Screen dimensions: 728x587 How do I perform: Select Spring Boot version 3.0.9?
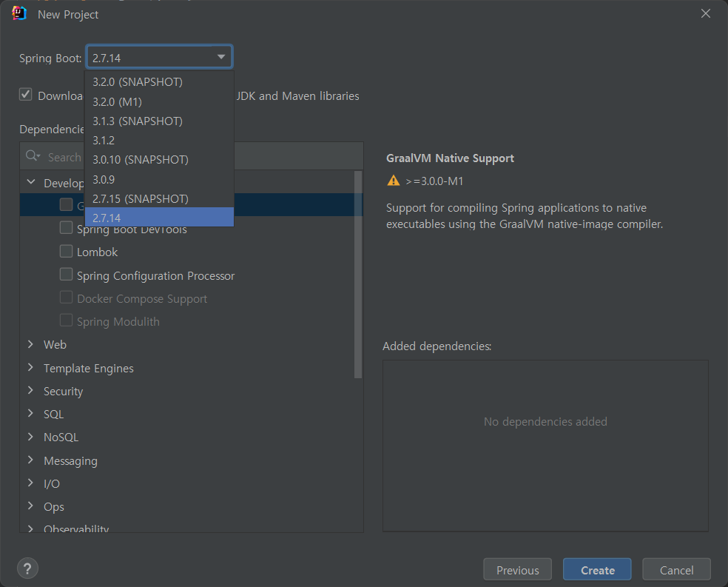click(x=159, y=179)
